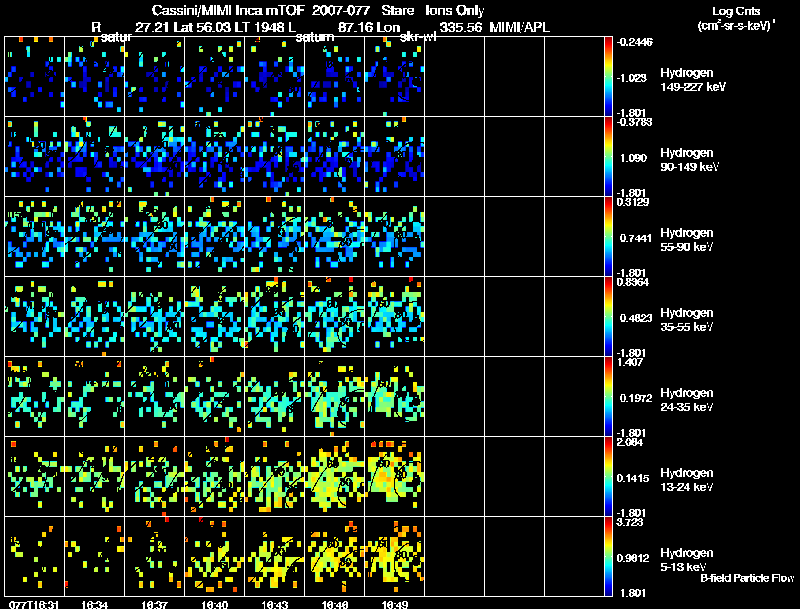Image resolution: width=800 pixels, height=609 pixels.
Task: Click the 'skr-wl' label above the grid
Action: [x=418, y=37]
